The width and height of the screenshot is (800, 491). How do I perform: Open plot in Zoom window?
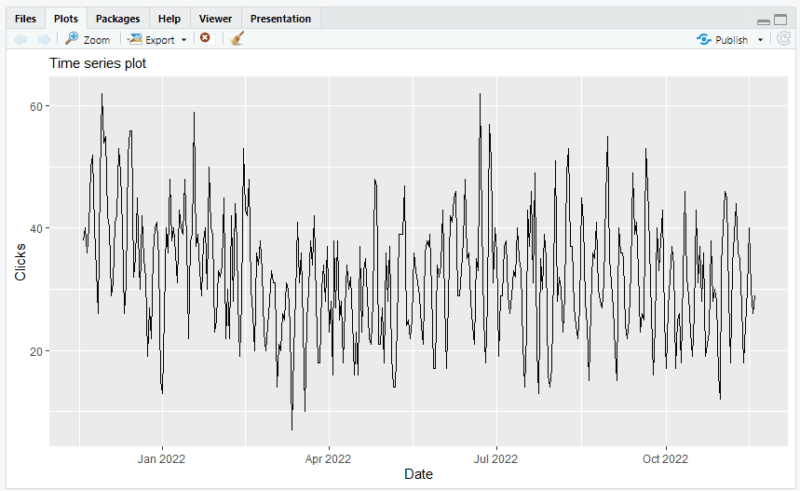point(87,39)
